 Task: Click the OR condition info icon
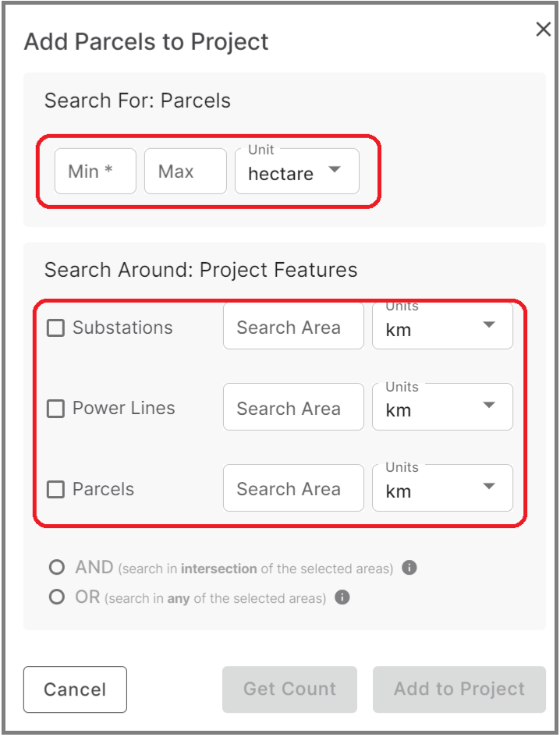[341, 597]
